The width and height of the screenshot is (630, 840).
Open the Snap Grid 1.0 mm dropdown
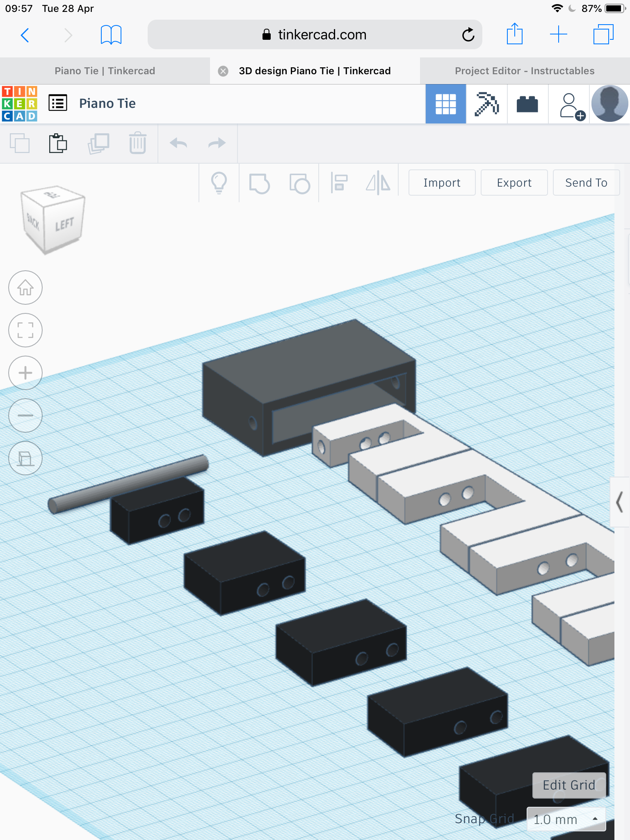pyautogui.click(x=566, y=819)
